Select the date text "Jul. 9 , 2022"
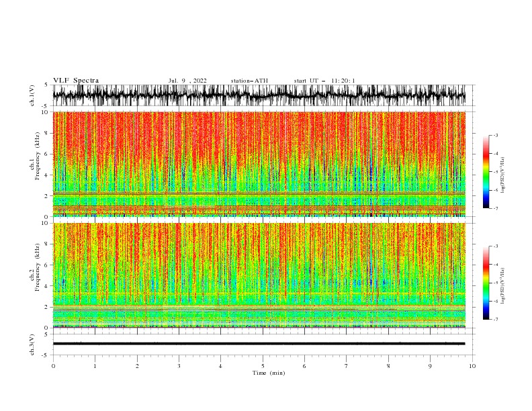The width and height of the screenshot is (532, 411). coord(187,81)
